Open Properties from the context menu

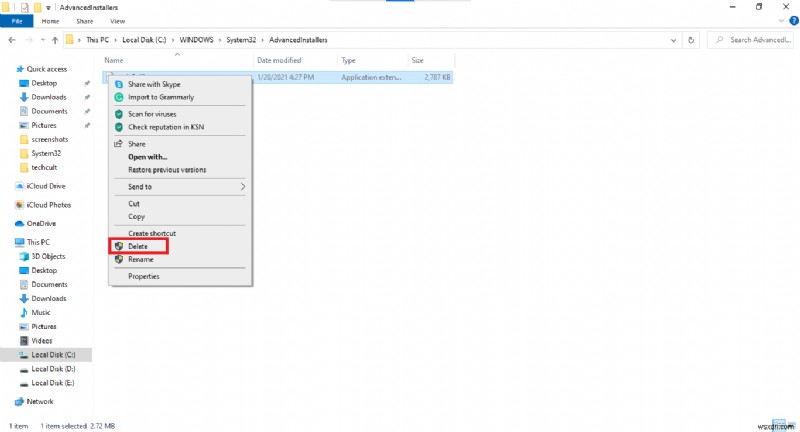pos(180,276)
